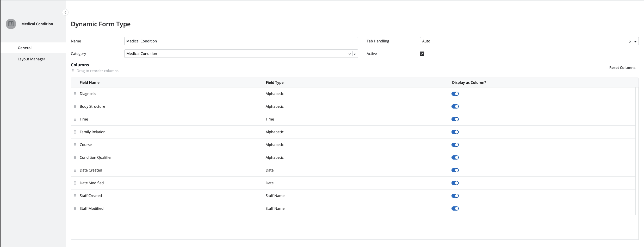Viewport: 644px width, 247px height.
Task: Grab the drag handle for Condition Qualifier row
Action: point(75,157)
